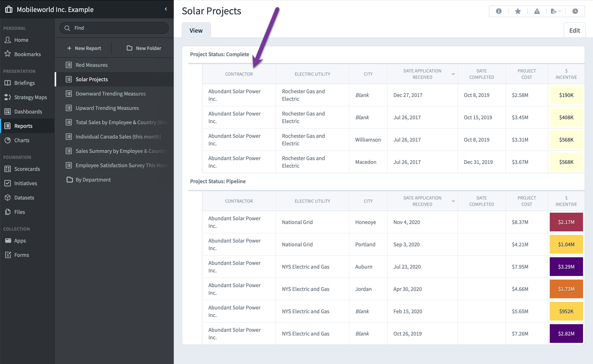Click the Find search field
Viewport: 593px width, 364px height.
pyautogui.click(x=114, y=28)
